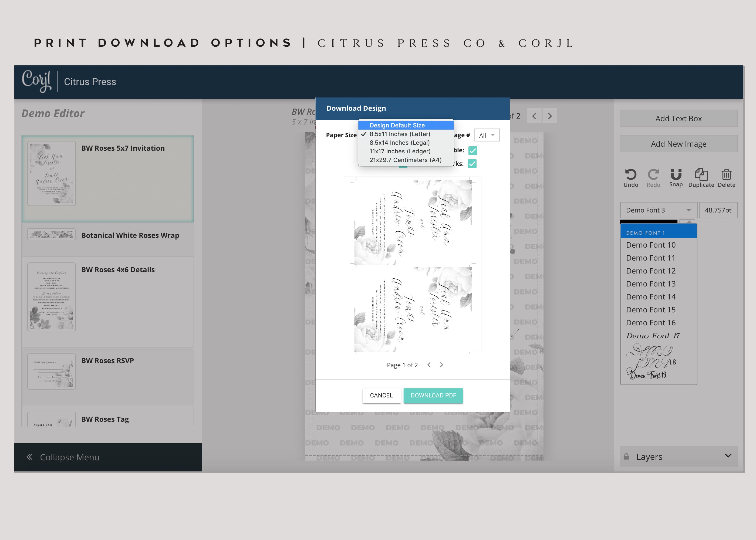
Task: Toggle crop marks checkbox
Action: tap(472, 163)
